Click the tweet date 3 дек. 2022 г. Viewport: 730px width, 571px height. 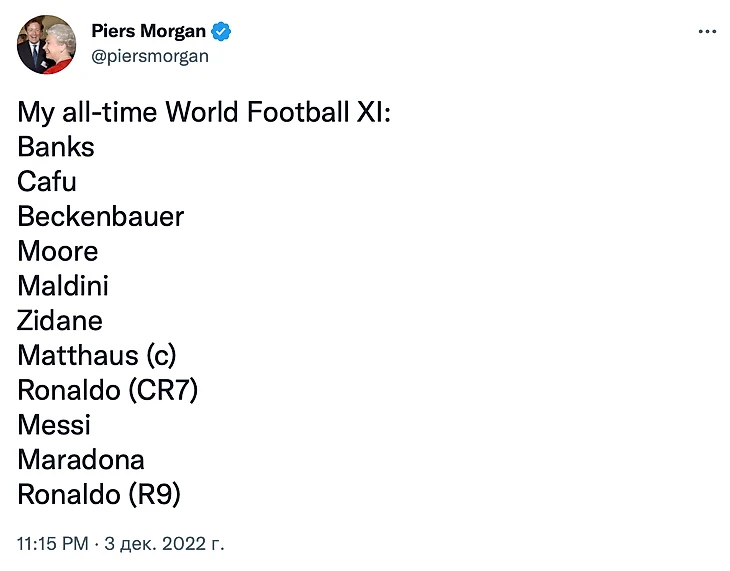163,544
